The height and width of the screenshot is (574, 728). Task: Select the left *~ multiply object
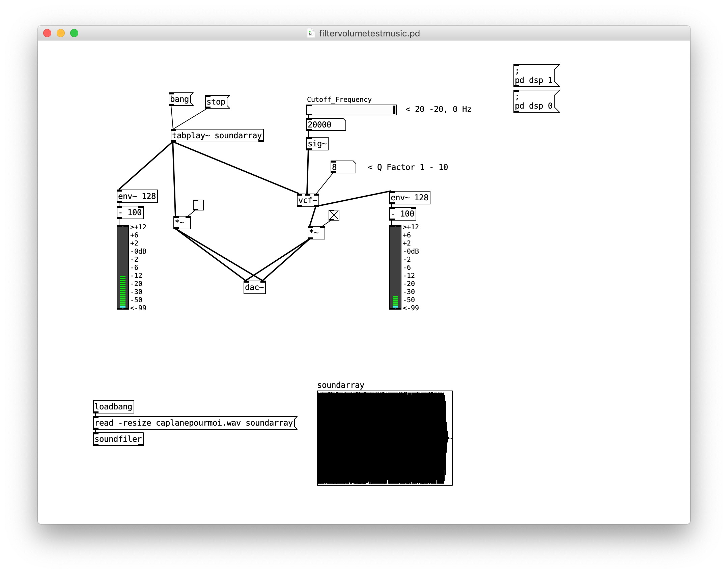click(182, 223)
